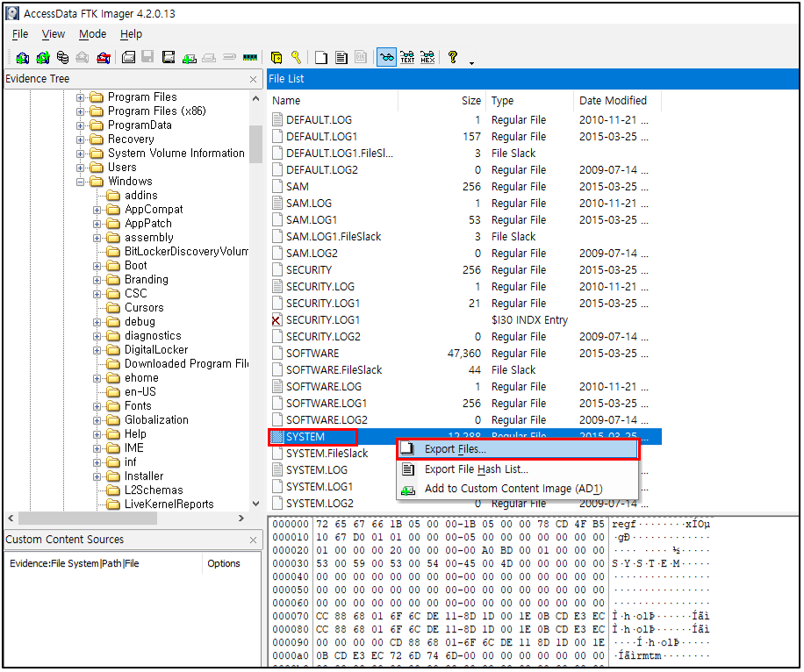Click the Export Directory Listing toolbar icon

361,57
